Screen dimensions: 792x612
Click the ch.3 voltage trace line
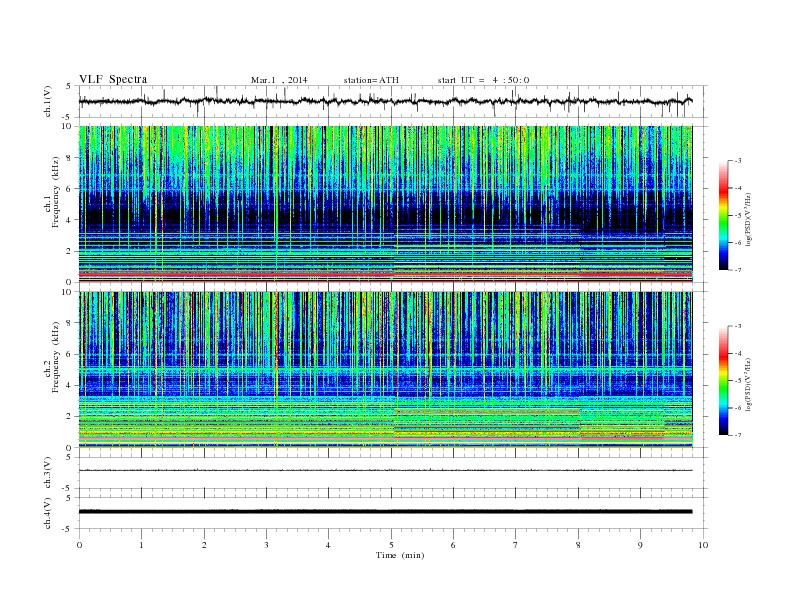pyautogui.click(x=385, y=470)
